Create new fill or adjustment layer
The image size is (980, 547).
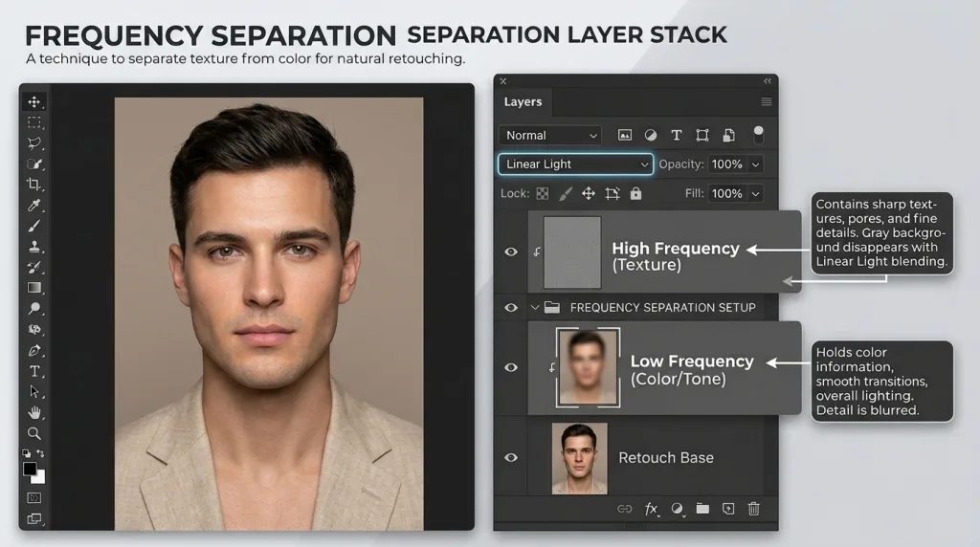tap(677, 509)
